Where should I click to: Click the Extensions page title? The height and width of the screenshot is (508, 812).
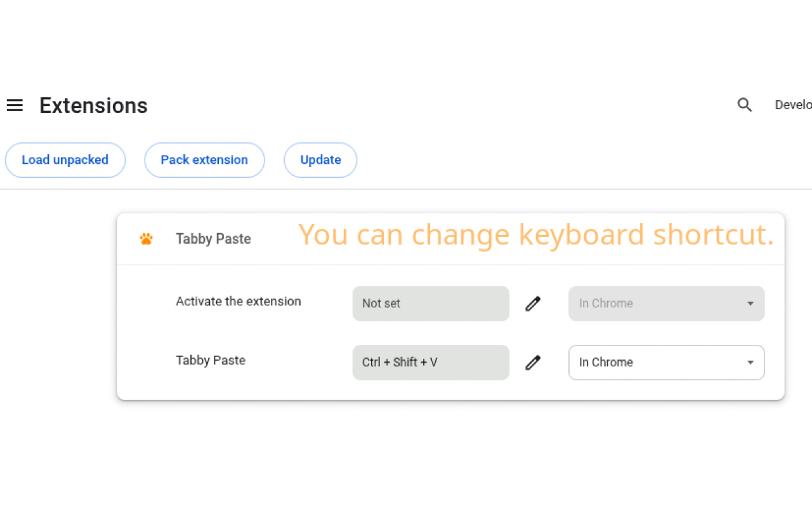point(93,105)
